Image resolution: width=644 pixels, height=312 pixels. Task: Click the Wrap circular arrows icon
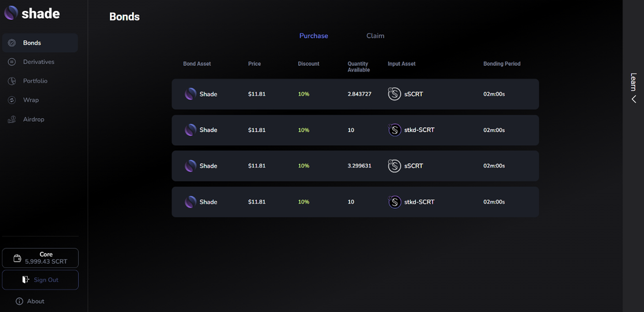click(x=12, y=100)
